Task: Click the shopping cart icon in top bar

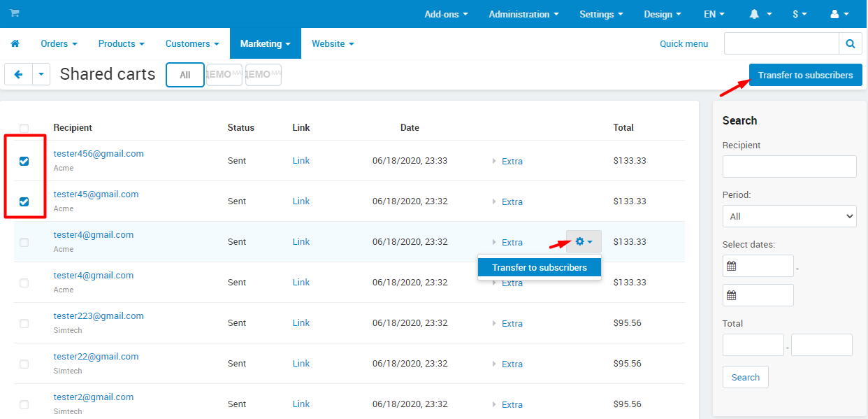Action: click(15, 14)
